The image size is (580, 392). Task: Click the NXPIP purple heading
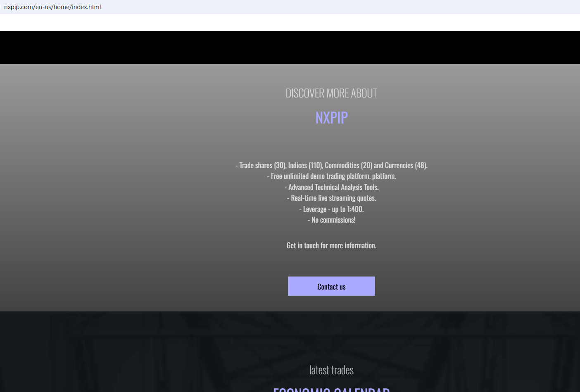331,118
